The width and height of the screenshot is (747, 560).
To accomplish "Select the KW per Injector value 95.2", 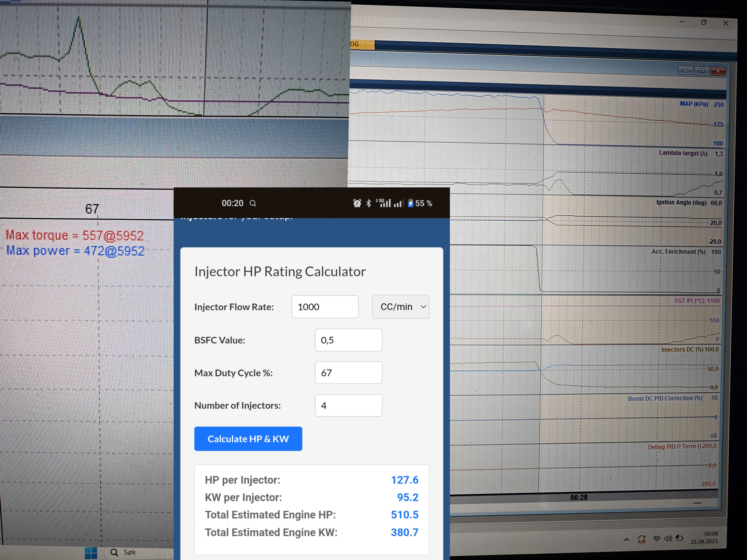I will (x=408, y=497).
